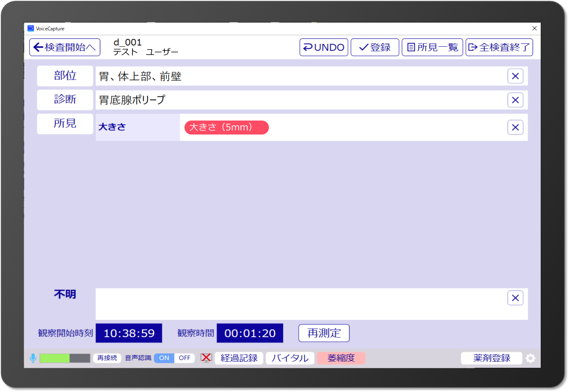Select the 所見 category button
Screen dimensions: 569x392
click(x=65, y=124)
